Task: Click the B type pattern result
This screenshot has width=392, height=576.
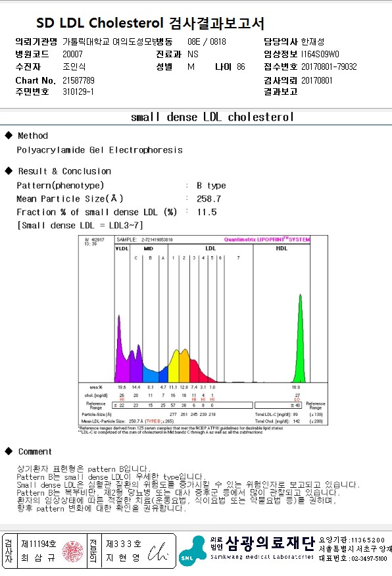Action: (211, 186)
